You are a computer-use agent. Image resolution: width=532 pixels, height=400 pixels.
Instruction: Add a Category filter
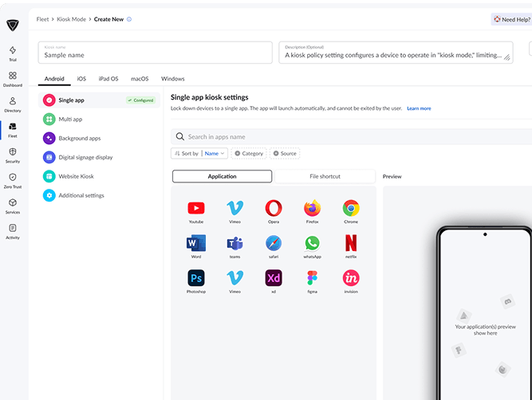point(249,154)
